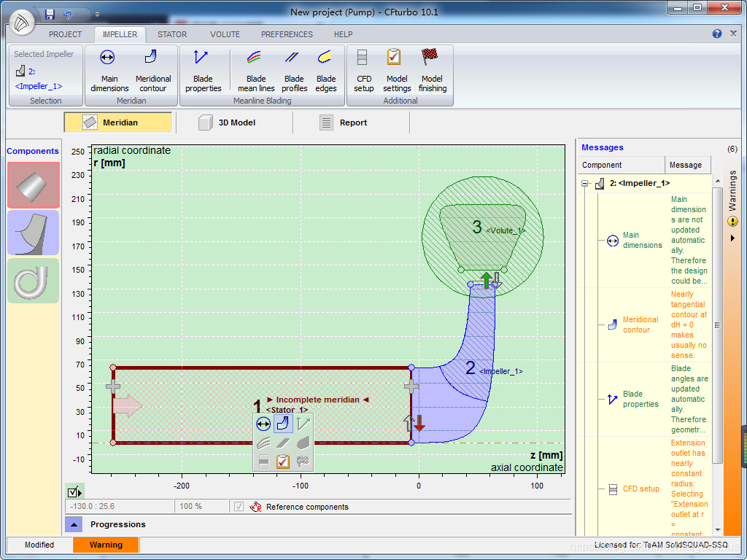Open Blade profiles tool

[294, 71]
